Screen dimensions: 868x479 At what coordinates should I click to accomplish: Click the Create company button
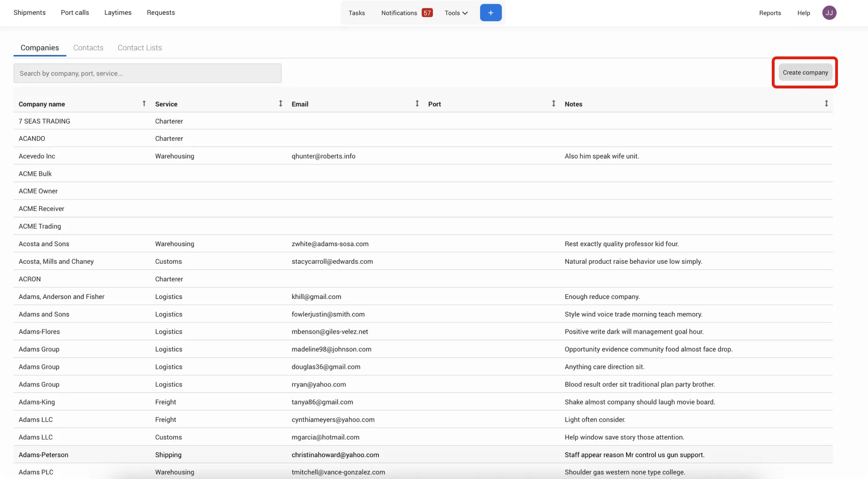pos(805,73)
